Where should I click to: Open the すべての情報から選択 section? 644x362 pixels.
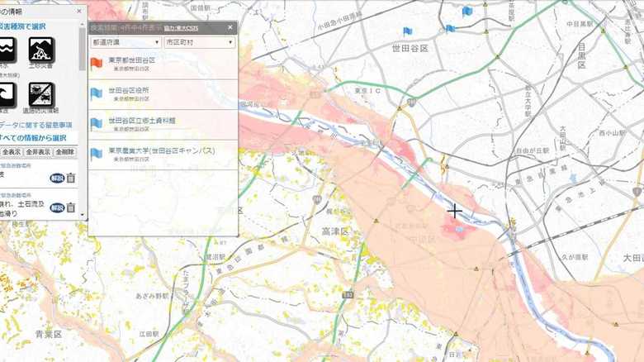click(x=33, y=138)
